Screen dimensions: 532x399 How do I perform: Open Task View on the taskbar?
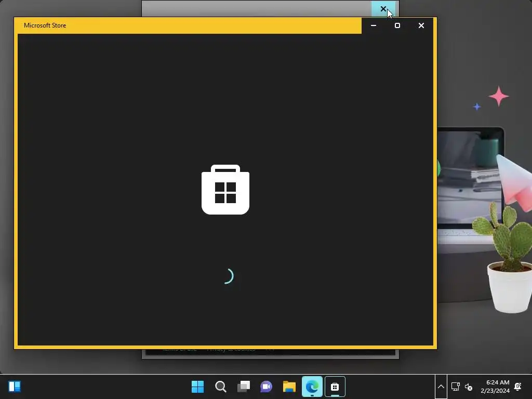point(244,387)
